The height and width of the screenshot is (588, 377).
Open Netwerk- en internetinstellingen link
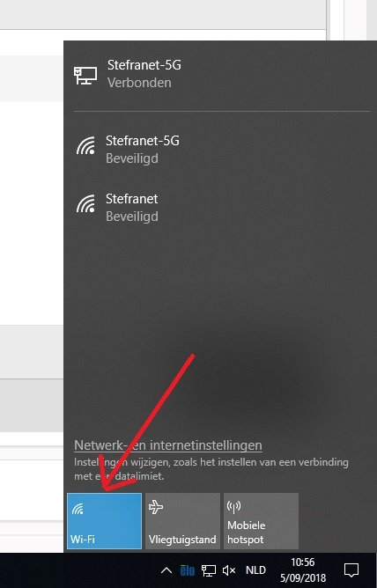168,445
